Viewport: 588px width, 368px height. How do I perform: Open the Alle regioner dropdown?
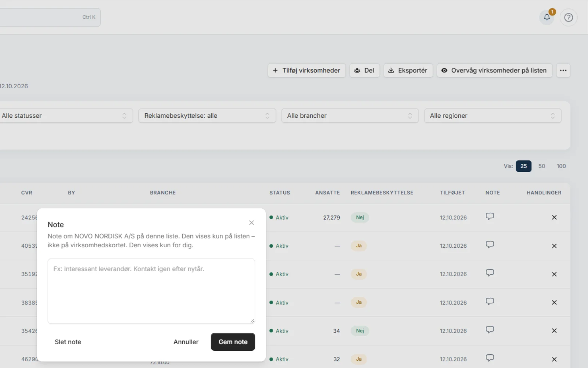(492, 116)
